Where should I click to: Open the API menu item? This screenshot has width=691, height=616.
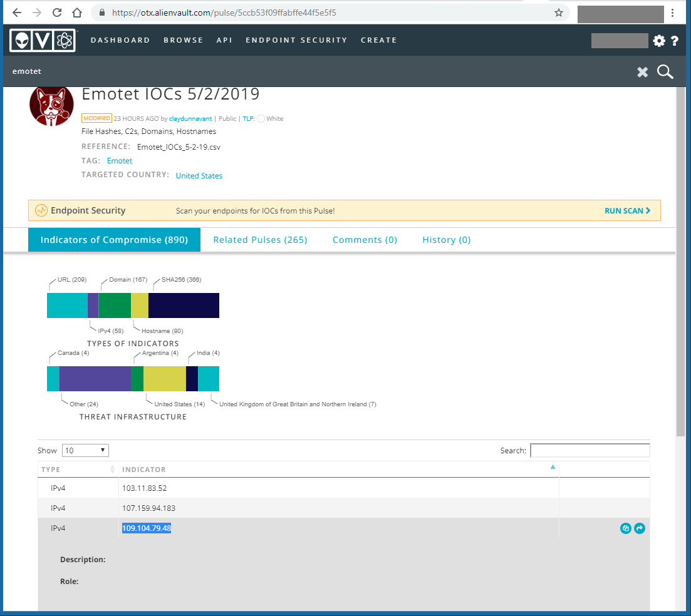pyautogui.click(x=224, y=40)
